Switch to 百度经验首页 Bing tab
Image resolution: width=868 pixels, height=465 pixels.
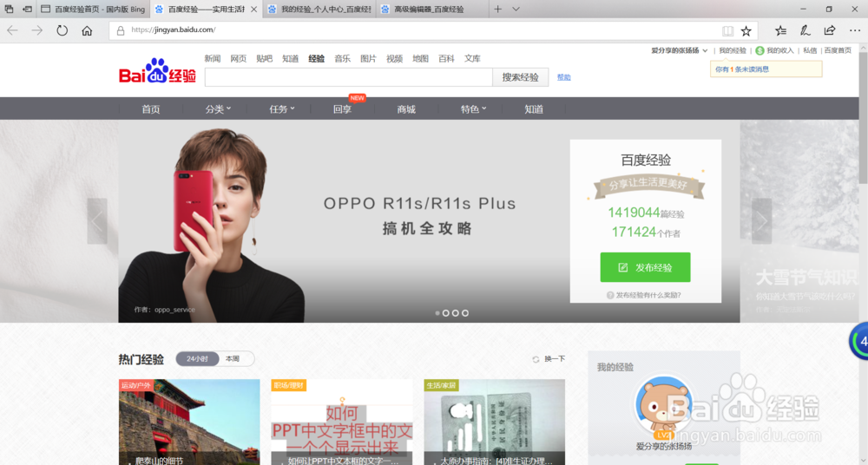tap(93, 10)
